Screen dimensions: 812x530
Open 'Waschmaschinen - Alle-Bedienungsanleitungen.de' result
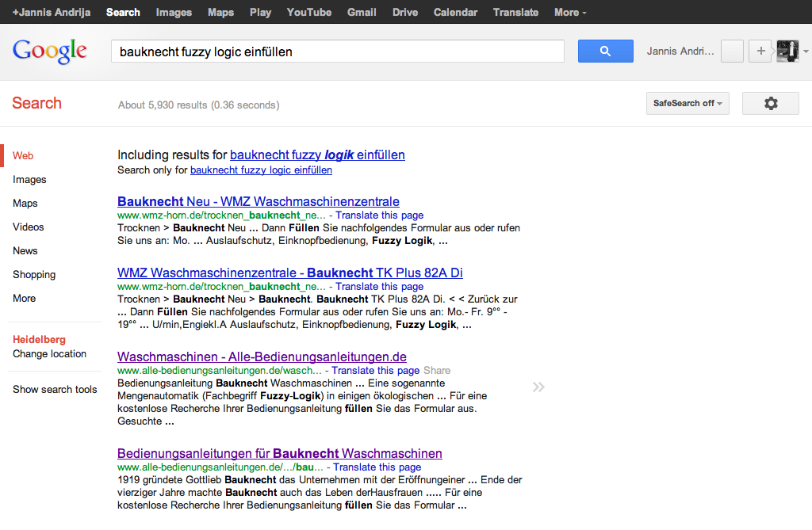pos(262,357)
